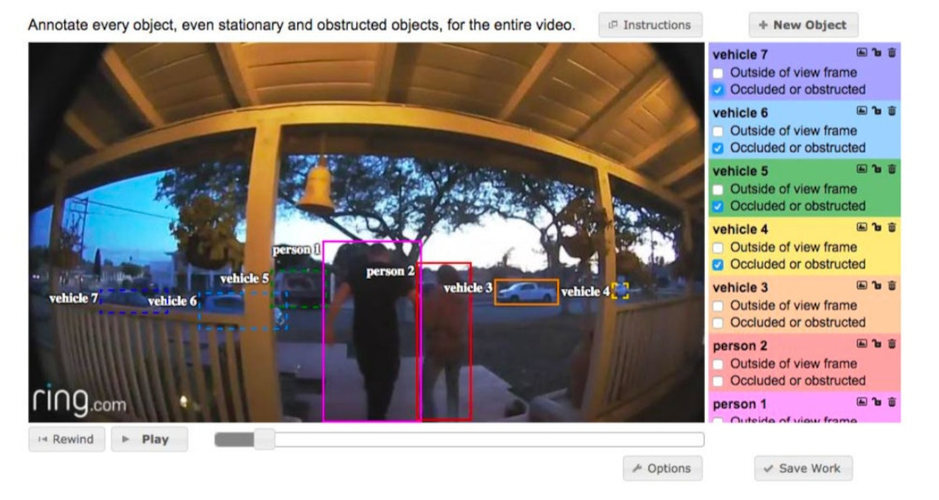Lock the vehicle 3 annotation
The height and width of the screenshot is (500, 939).
point(877,286)
